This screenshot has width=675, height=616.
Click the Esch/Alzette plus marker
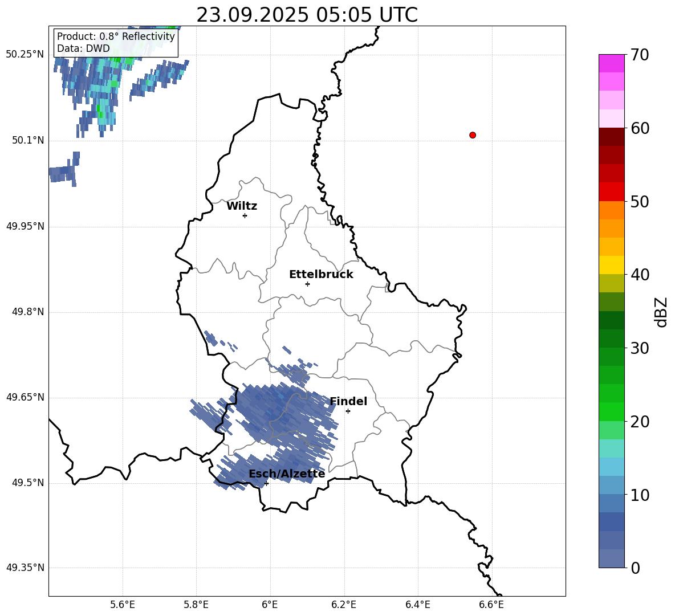266,483
